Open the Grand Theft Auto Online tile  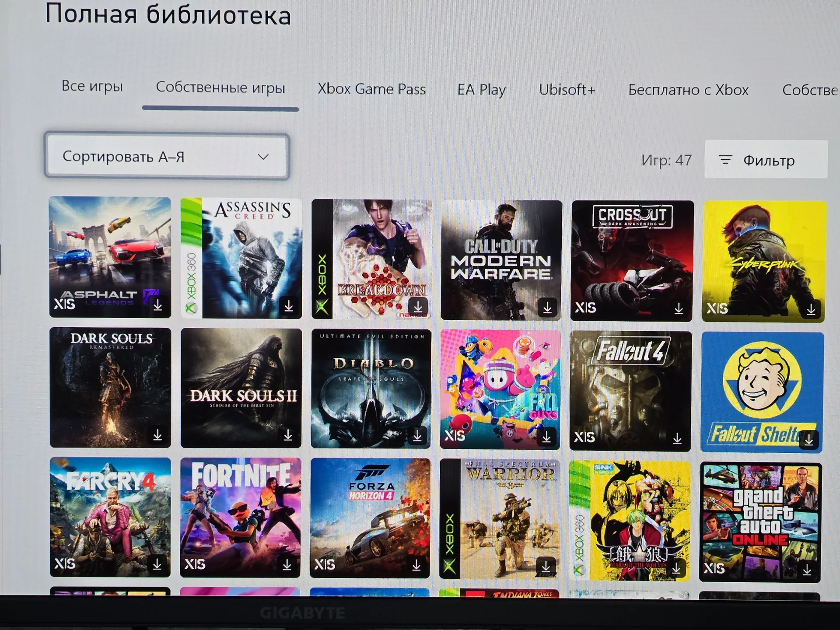click(x=760, y=522)
